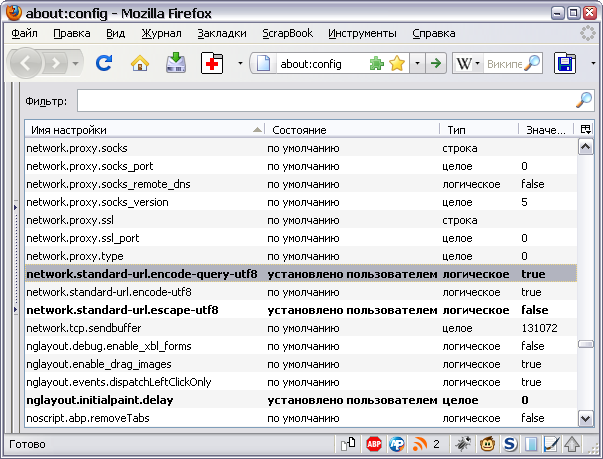603x459 pixels.
Task: Click the gray up arrow status bar icon
Action: tap(572, 444)
